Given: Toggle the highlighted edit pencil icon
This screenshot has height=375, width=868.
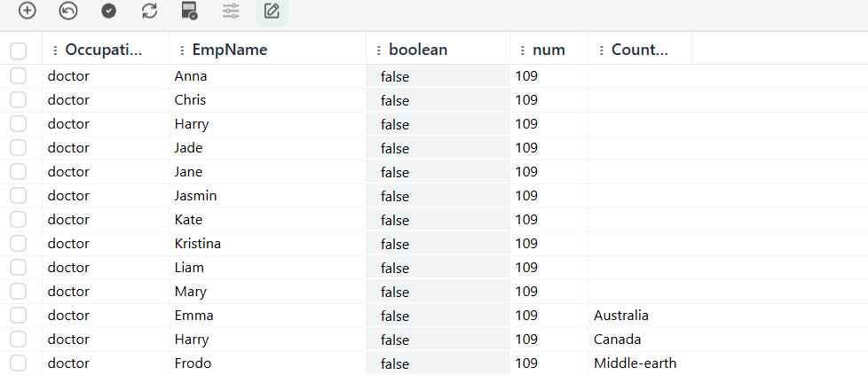Looking at the screenshot, I should pyautogui.click(x=272, y=11).
